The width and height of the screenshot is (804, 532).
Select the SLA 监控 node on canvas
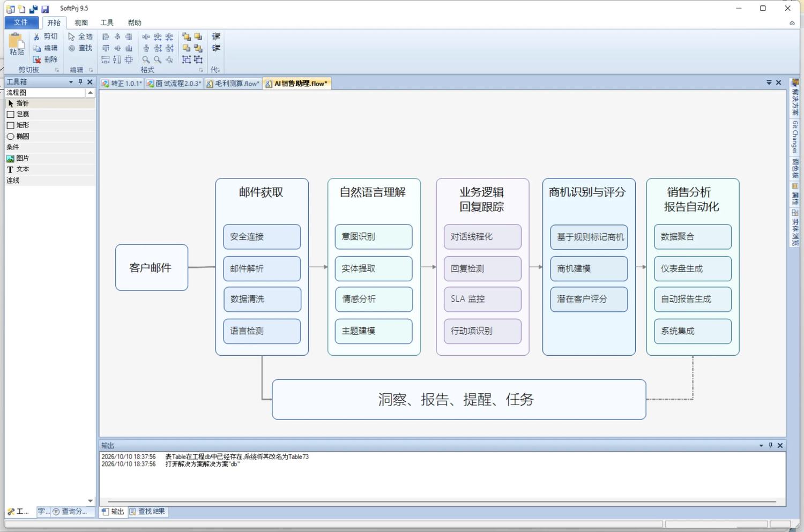click(x=482, y=299)
